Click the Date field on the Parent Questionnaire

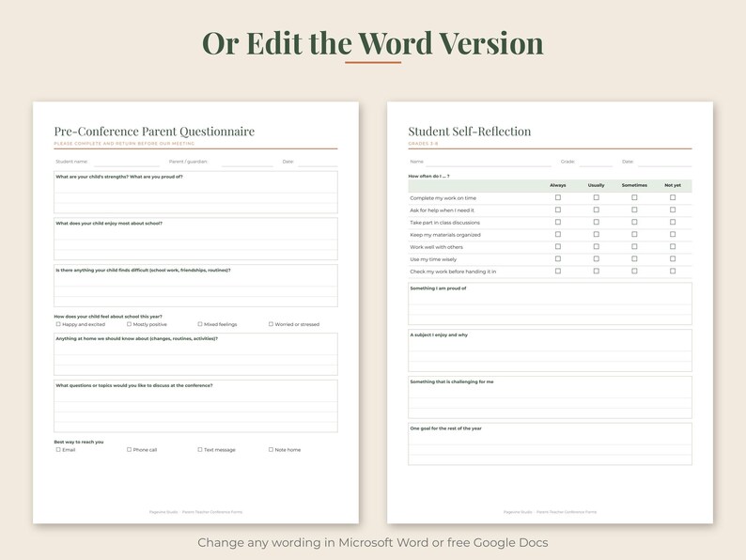[318, 163]
